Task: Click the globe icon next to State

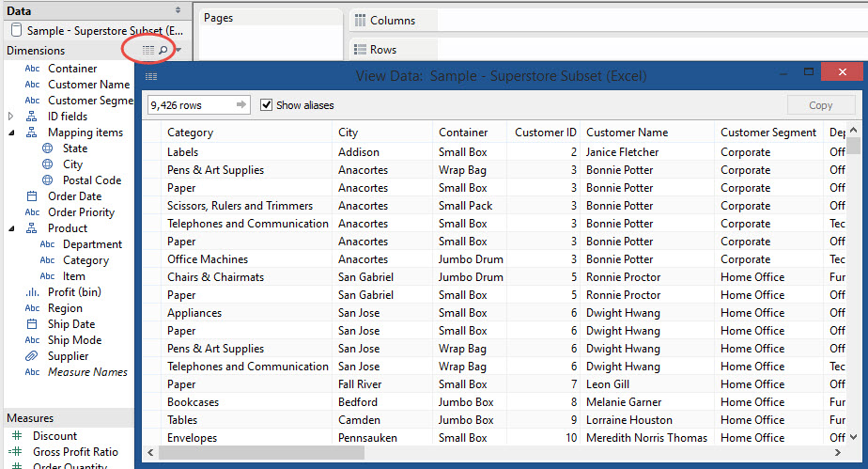Action: pyautogui.click(x=48, y=149)
